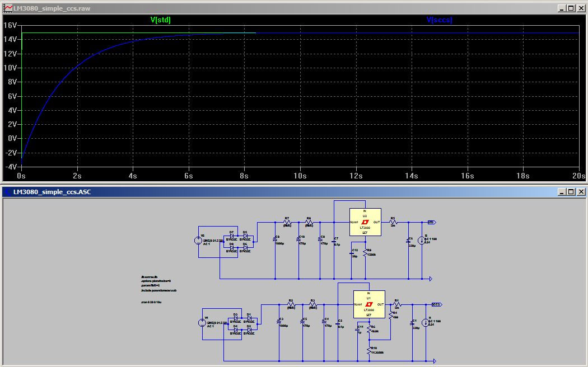Select diode D3 symbol
Screen dimensions: 588x367
[236, 318]
